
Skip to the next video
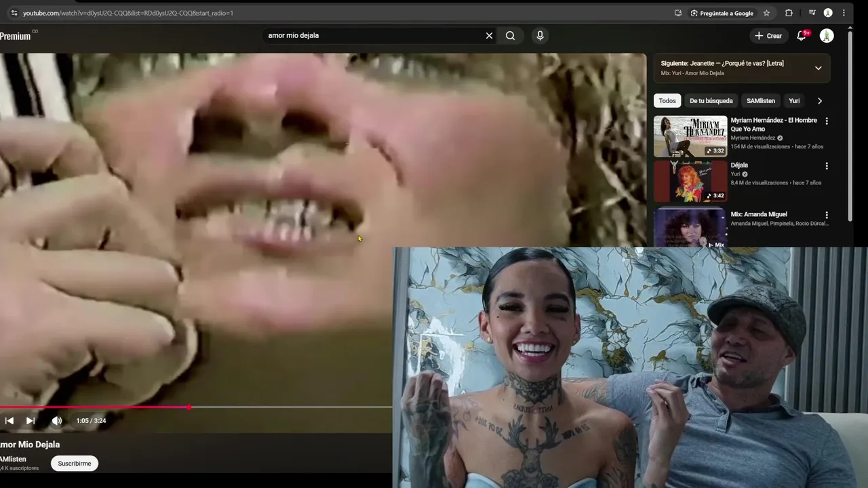click(31, 421)
